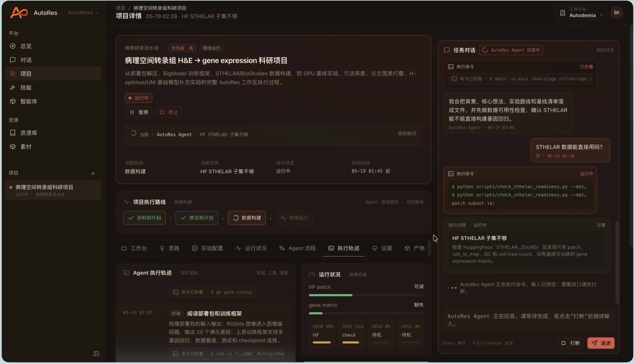Open the Autodemia external link
Image resolution: width=635 pixels, height=364 pixels.
(83, 12)
